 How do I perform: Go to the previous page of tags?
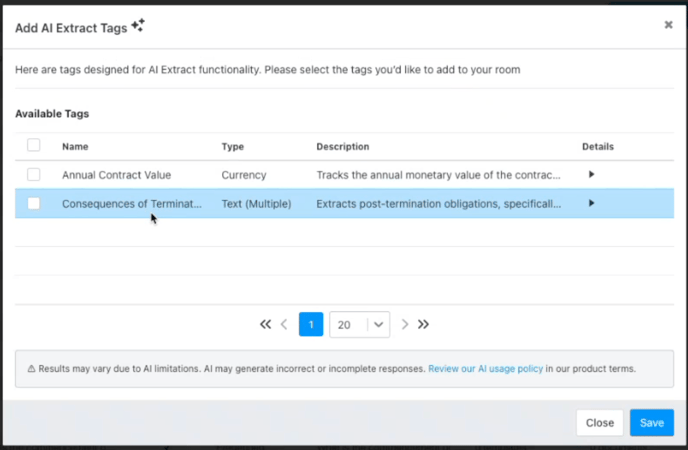click(284, 325)
